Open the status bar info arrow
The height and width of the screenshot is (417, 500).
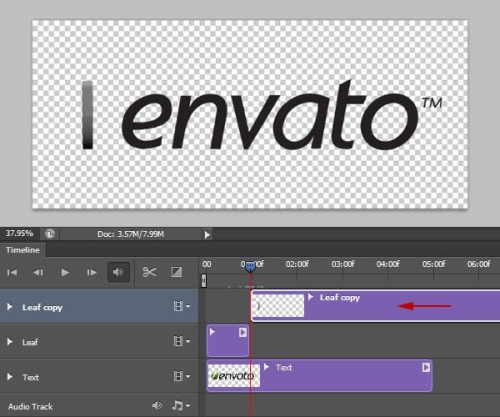[207, 235]
